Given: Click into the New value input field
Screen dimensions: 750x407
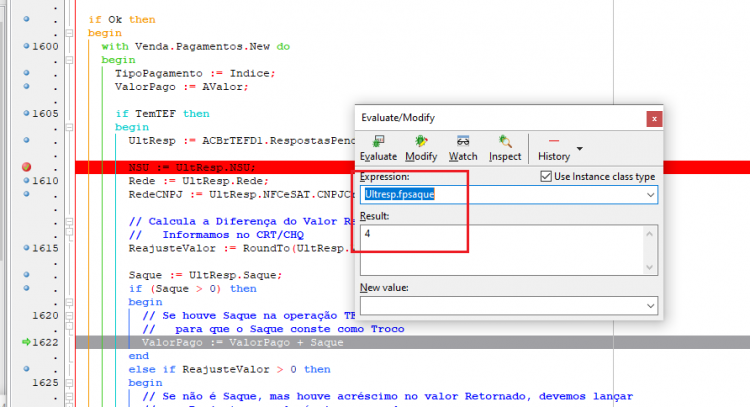Looking at the screenshot, I should click(502, 306).
